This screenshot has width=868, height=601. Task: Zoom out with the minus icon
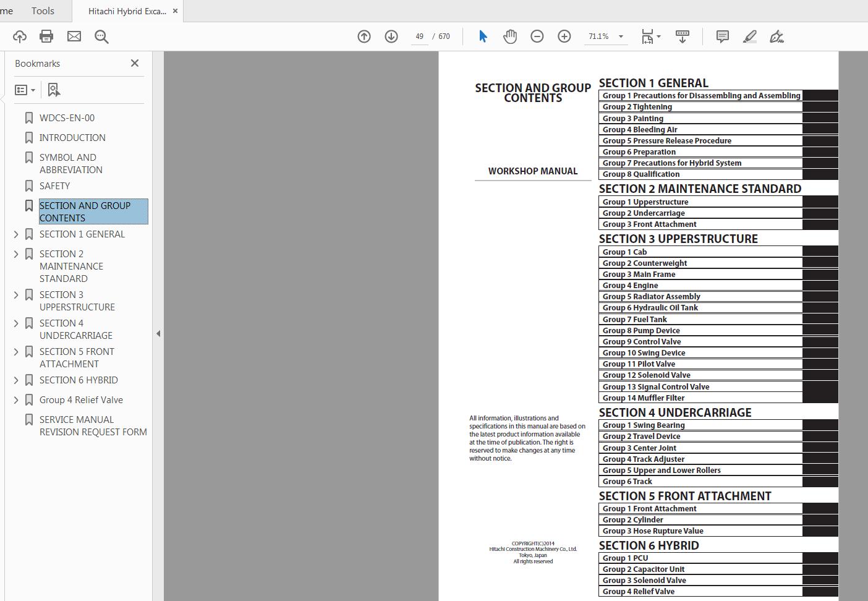537,36
